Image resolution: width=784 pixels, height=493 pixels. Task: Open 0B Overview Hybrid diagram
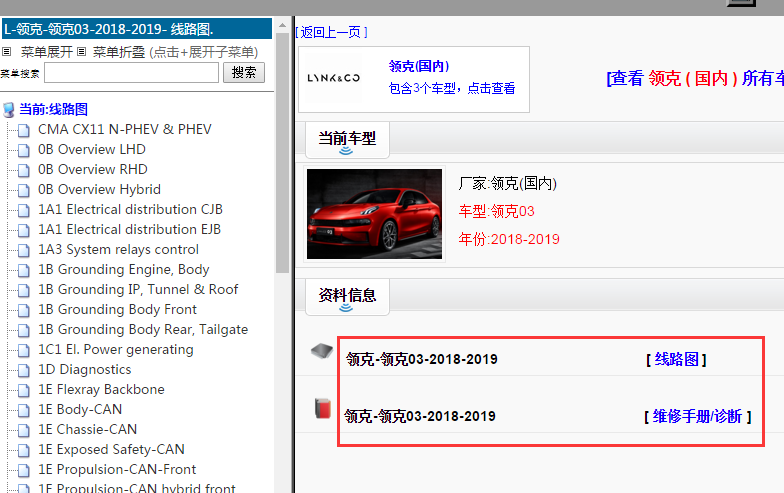coord(100,190)
